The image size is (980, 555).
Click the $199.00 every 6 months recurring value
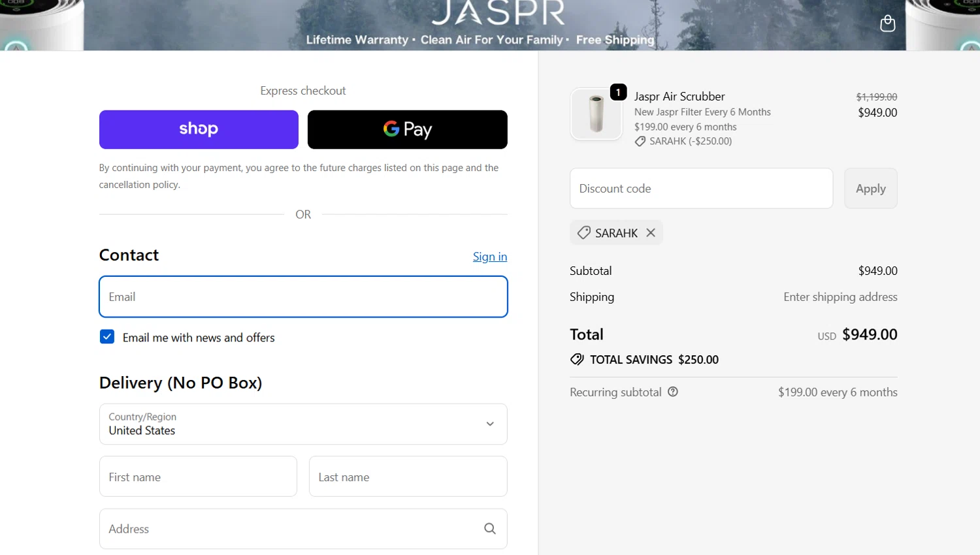coord(838,392)
